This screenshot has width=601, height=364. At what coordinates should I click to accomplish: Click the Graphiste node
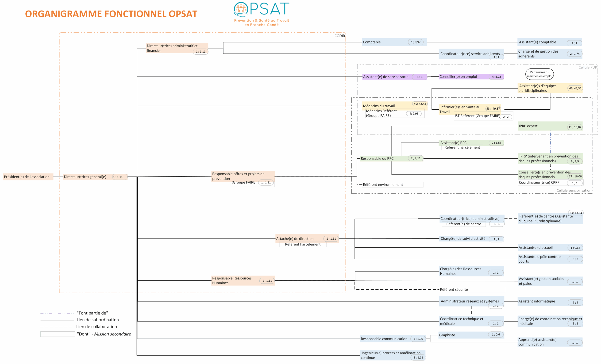pos(471,335)
